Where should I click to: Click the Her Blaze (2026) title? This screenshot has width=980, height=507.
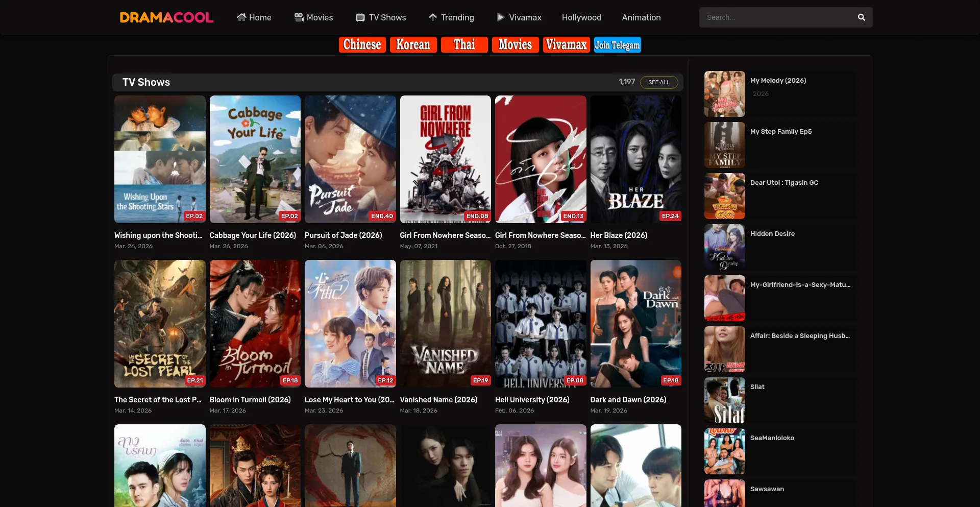coord(619,235)
